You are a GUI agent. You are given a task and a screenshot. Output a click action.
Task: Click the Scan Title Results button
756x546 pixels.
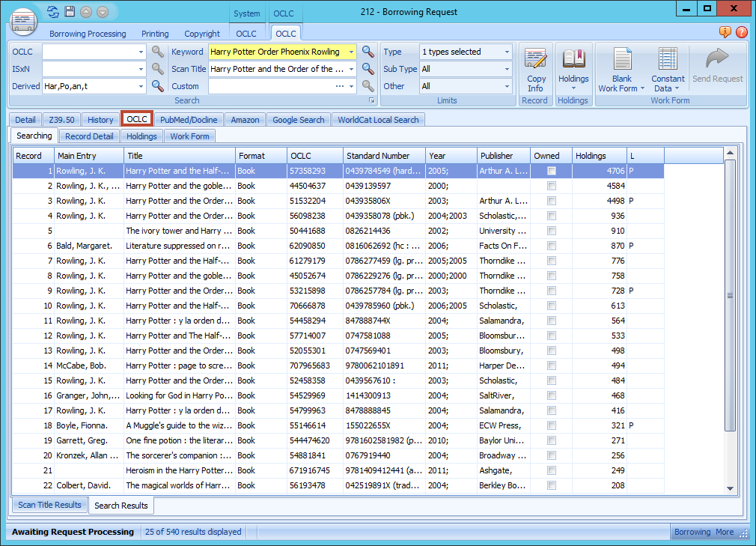click(49, 505)
